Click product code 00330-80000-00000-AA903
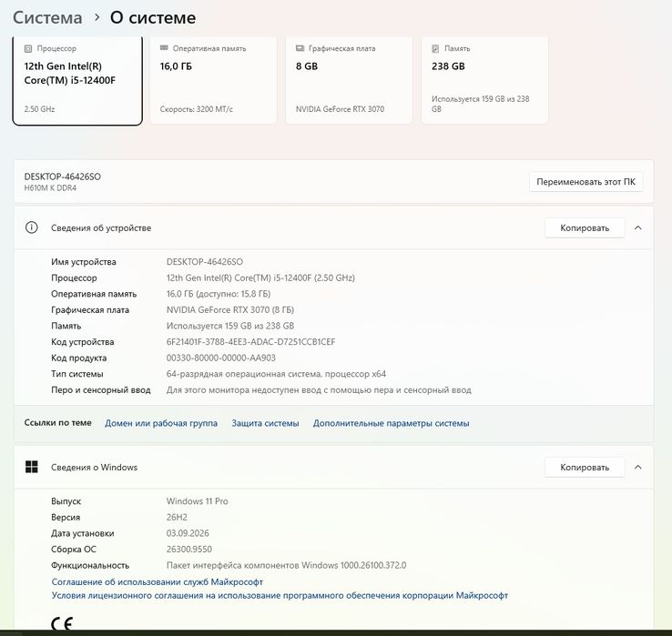The height and width of the screenshot is (636, 672). (220, 358)
